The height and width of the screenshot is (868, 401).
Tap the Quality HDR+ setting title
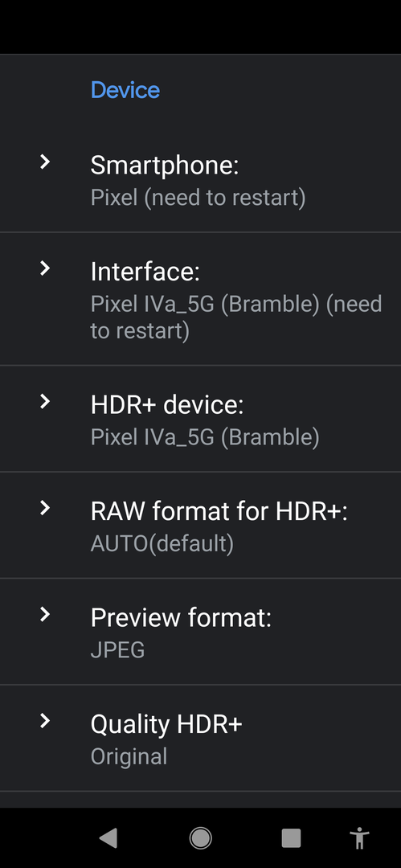click(166, 724)
